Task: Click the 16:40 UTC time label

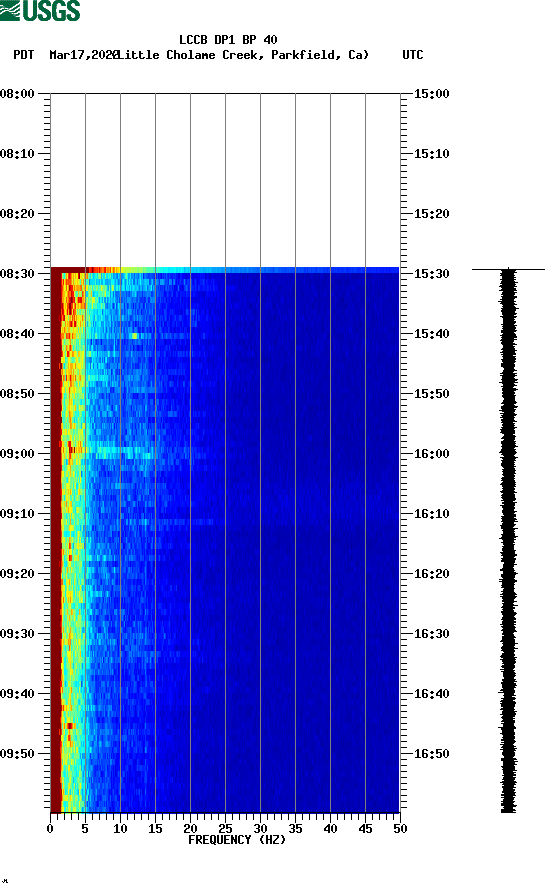Action: coord(431,694)
